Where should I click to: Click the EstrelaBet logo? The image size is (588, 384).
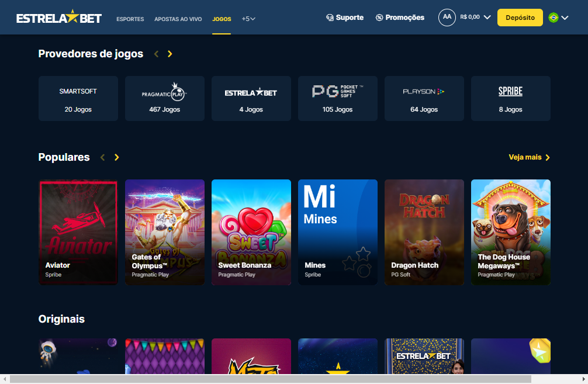pyautogui.click(x=59, y=18)
